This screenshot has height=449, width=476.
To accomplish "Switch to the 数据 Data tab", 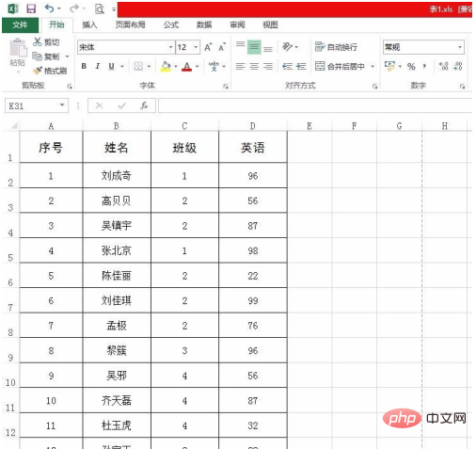I will point(204,25).
